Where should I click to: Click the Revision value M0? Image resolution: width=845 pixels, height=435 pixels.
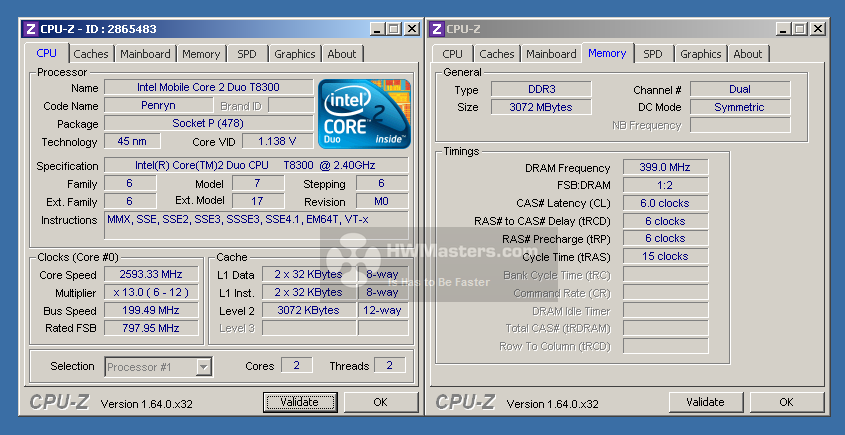click(382, 202)
